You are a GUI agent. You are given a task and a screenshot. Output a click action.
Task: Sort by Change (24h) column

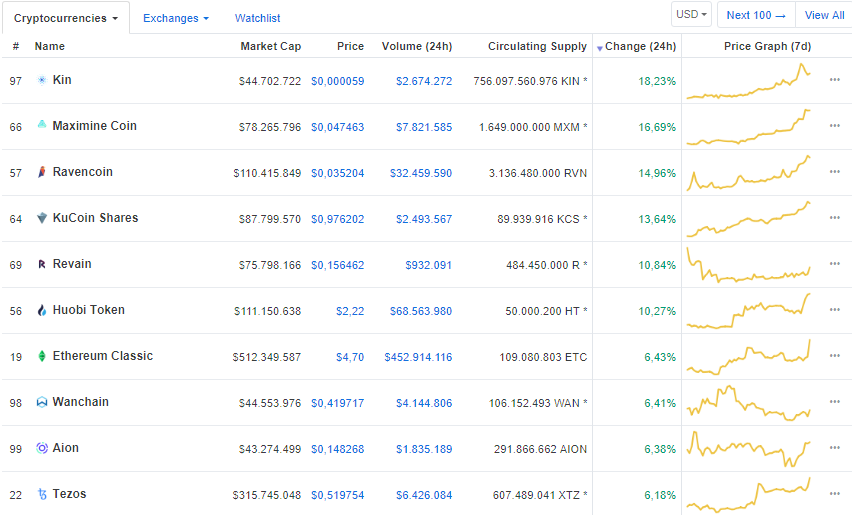(x=640, y=46)
